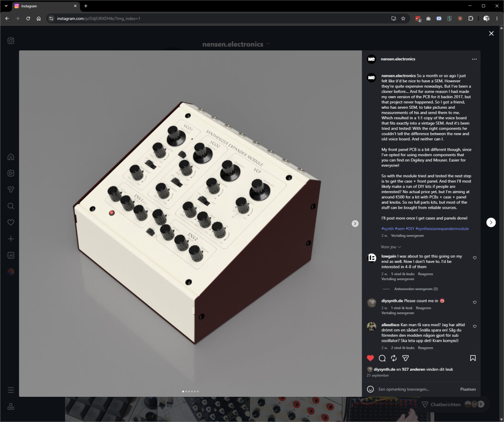Like the diysynth.de comment

(475, 302)
